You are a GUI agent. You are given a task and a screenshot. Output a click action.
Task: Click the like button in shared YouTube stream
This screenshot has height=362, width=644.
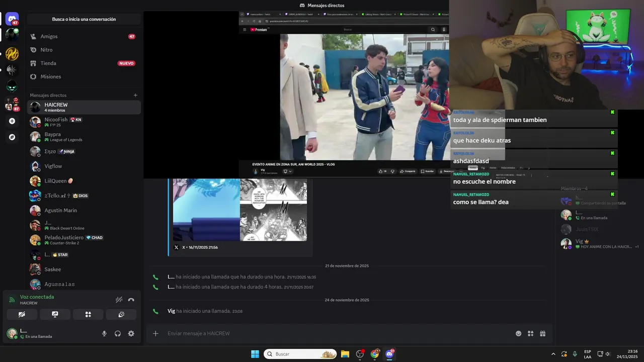[382, 171]
